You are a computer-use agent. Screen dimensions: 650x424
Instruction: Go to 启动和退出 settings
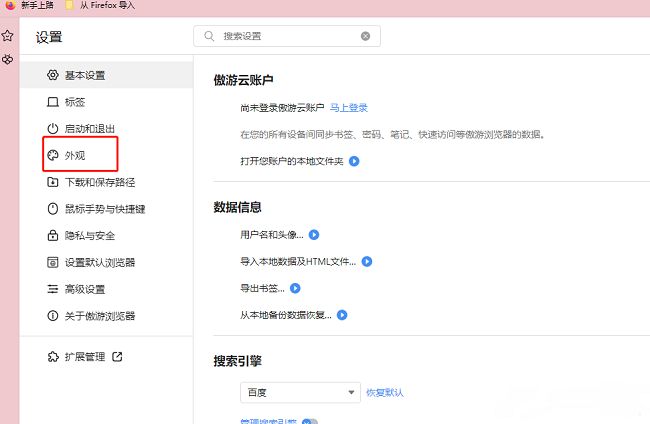[106, 128]
